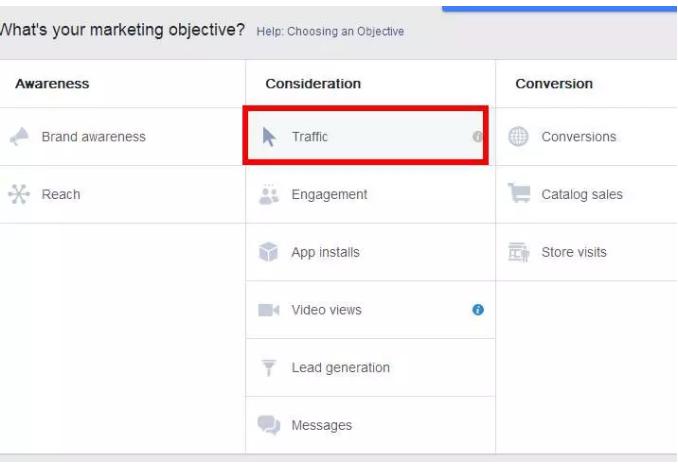
Task: Select the Lead generation objective
Action: (340, 368)
